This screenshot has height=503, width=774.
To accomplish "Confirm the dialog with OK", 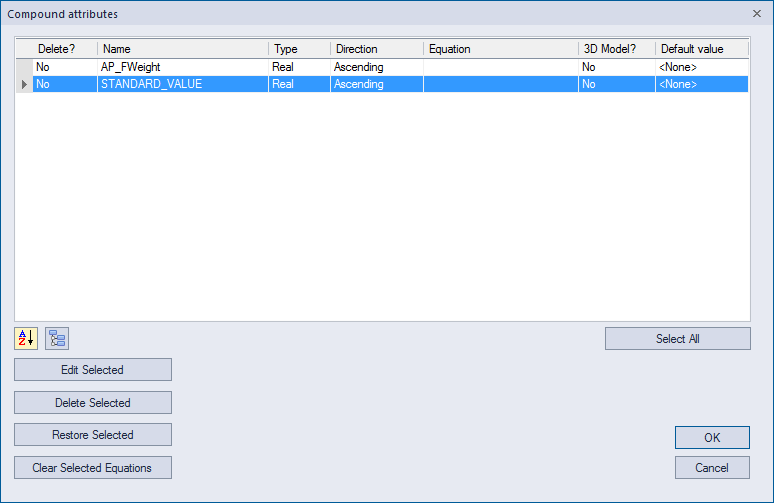I will tap(712, 438).
